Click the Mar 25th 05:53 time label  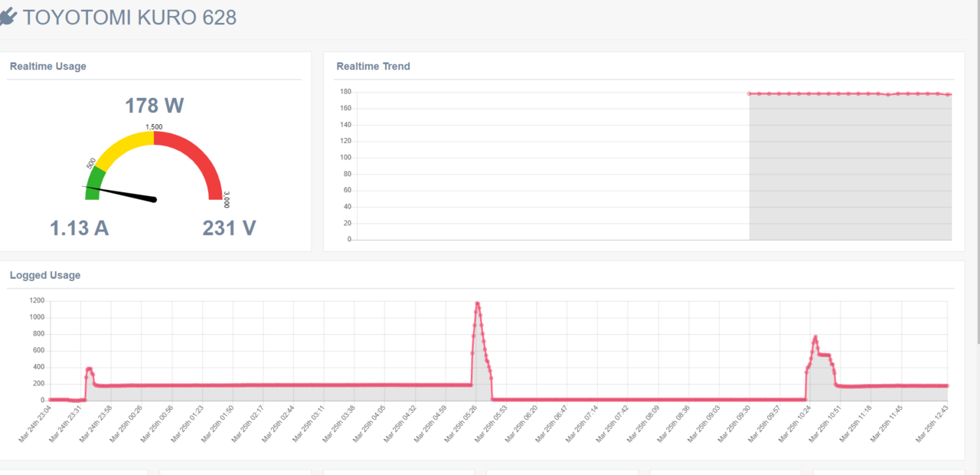[491, 423]
